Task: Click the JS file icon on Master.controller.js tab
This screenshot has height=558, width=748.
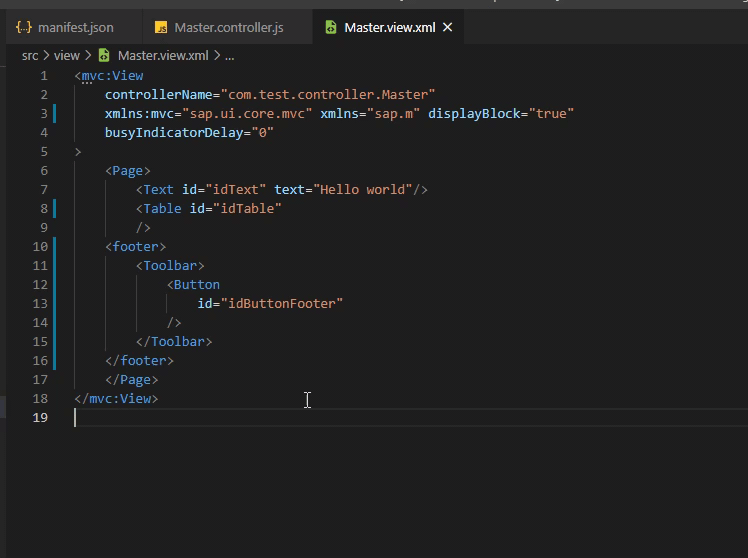Action: (x=161, y=28)
